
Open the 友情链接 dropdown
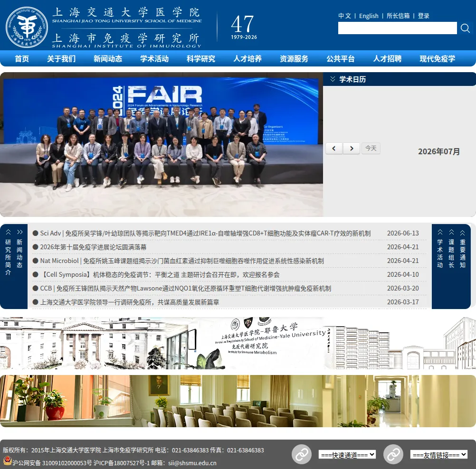click(x=438, y=455)
